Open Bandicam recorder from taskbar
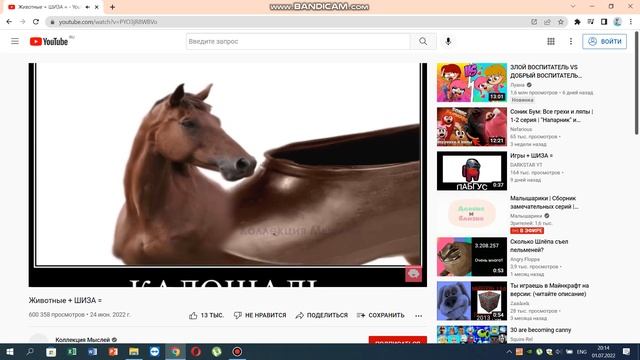This screenshot has width=640, height=360. (x=237, y=352)
